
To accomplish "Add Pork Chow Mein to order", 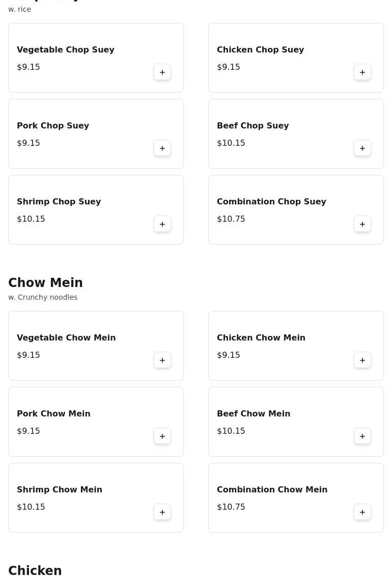I will coord(162,436).
